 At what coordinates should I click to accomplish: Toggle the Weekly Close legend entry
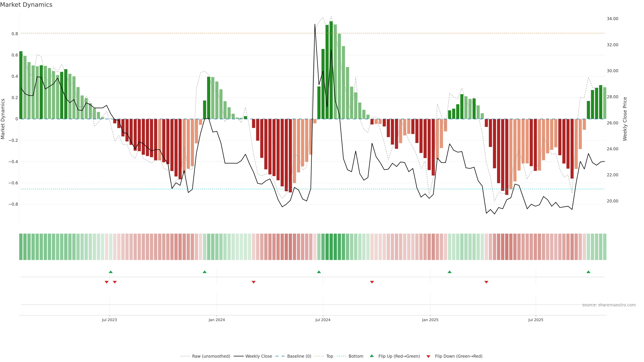(x=258, y=356)
